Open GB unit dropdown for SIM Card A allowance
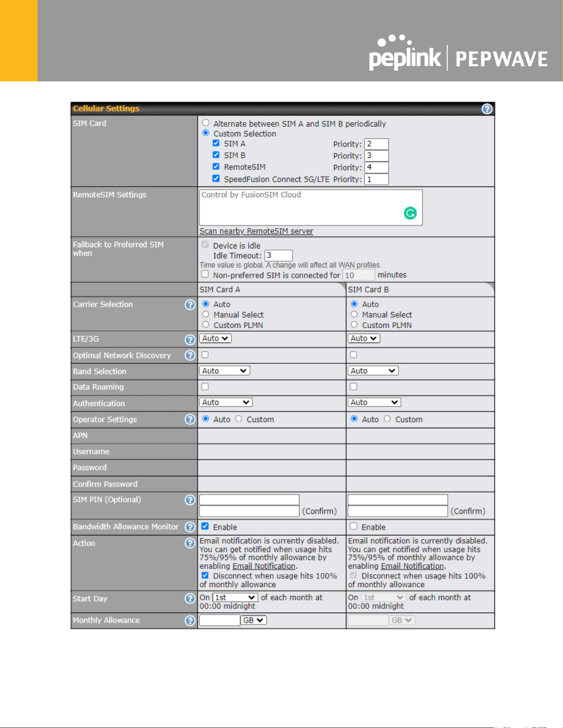563x728 pixels. [x=254, y=620]
